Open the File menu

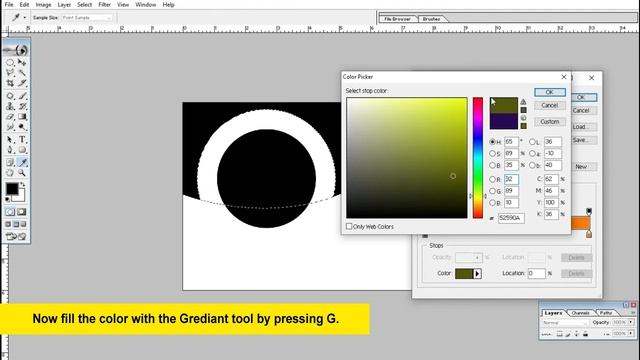click(9, 4)
